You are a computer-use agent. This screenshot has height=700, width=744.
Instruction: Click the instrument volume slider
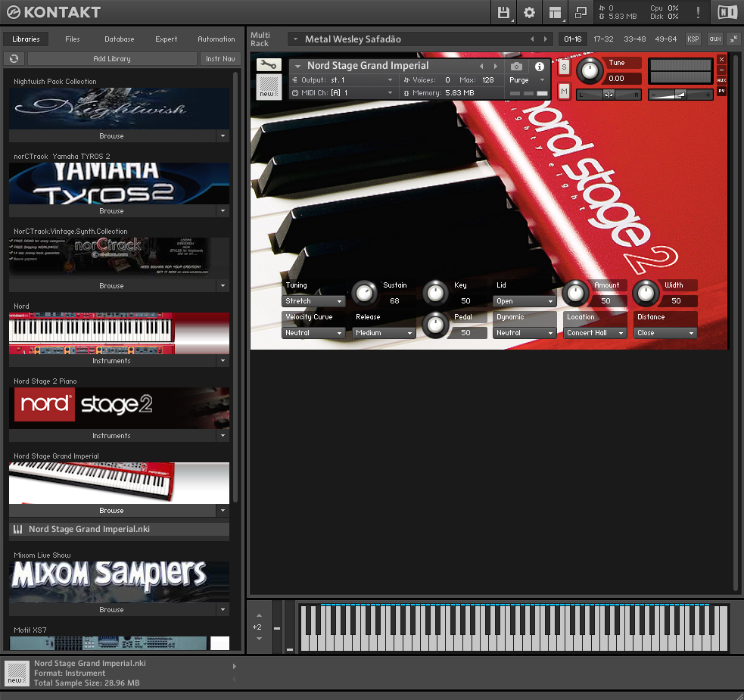coord(680,95)
